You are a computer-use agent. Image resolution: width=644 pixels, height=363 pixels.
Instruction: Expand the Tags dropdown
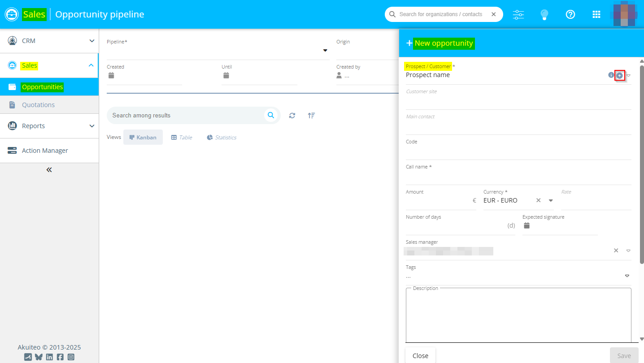click(x=627, y=276)
